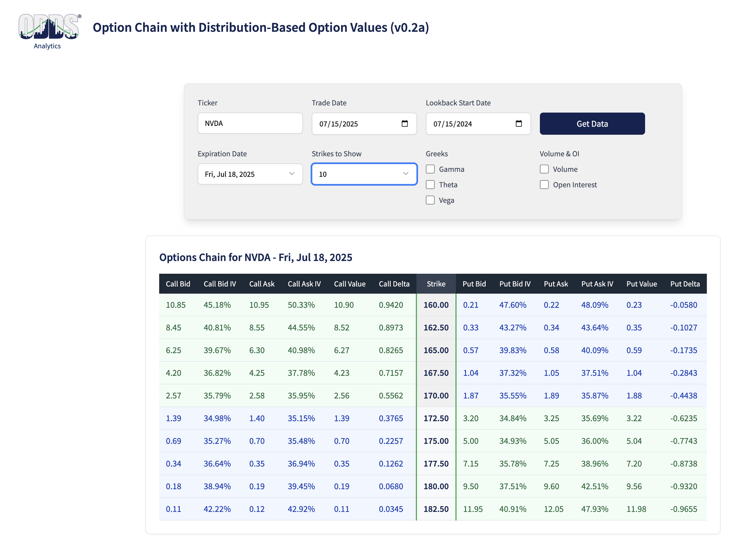742x560 pixels.
Task: Click call value 4.23
Action: 342,373
